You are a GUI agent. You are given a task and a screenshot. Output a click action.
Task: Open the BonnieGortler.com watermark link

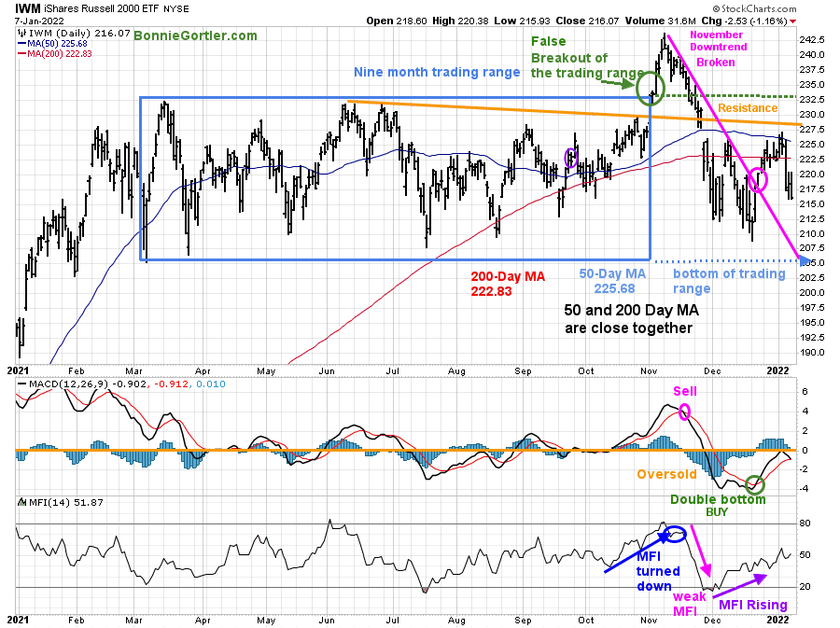[x=195, y=35]
